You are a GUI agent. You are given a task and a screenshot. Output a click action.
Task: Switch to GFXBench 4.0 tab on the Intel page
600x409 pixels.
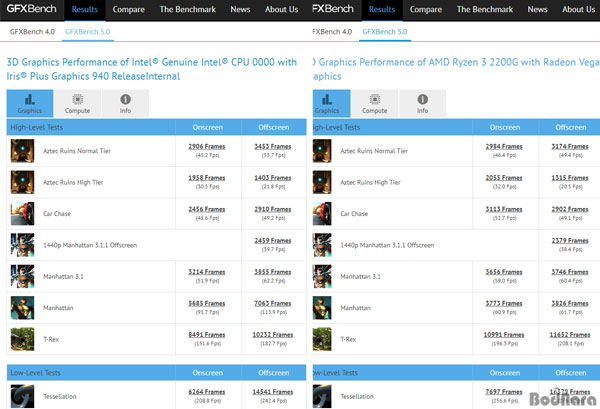click(33, 32)
